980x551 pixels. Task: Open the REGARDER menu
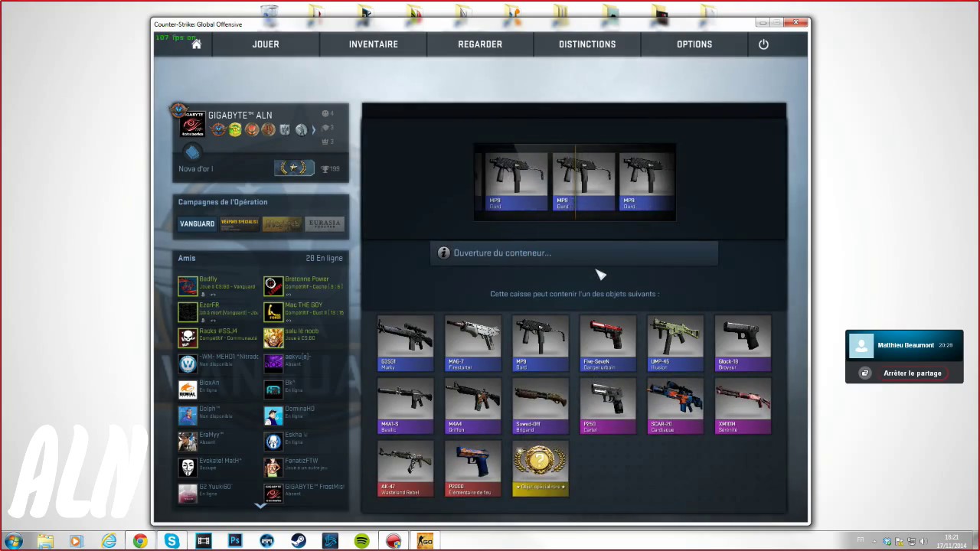[x=480, y=44]
